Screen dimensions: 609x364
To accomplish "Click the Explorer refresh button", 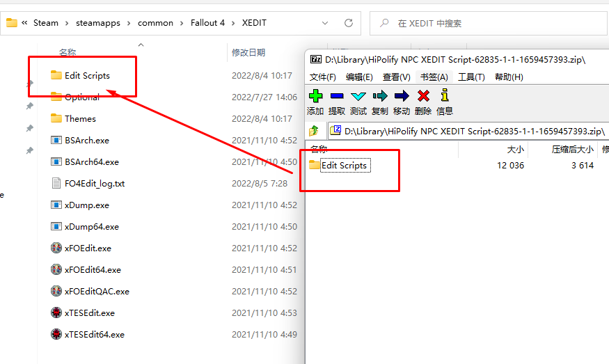I will click(349, 23).
